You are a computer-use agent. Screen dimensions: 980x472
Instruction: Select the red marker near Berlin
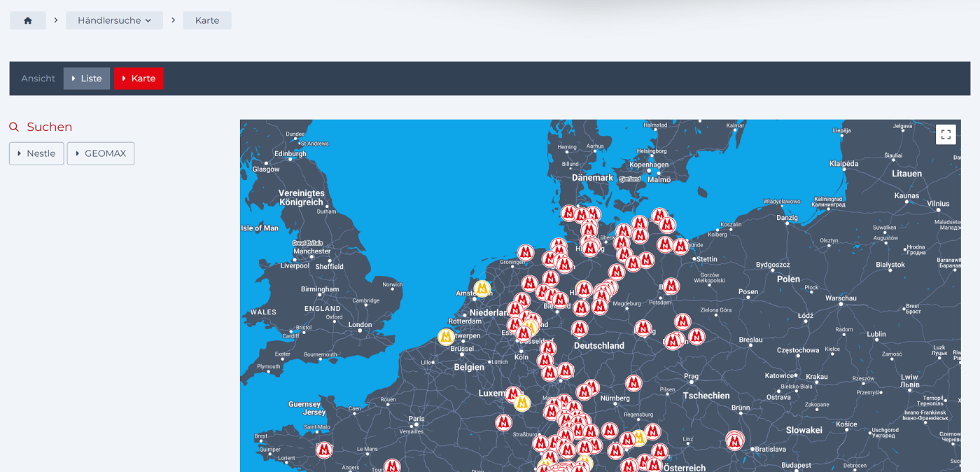click(671, 286)
